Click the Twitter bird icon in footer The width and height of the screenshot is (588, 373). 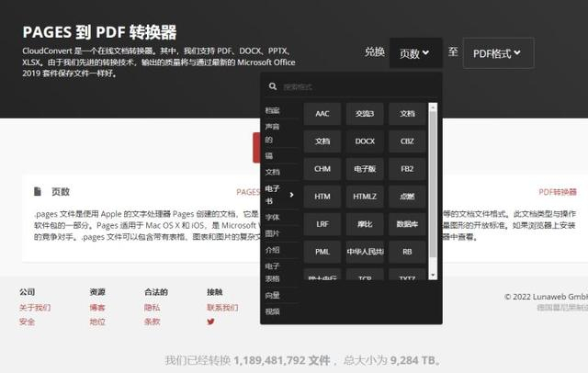point(210,322)
